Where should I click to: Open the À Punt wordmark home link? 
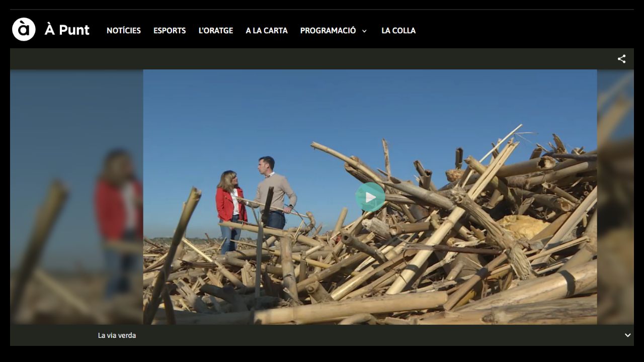click(67, 30)
